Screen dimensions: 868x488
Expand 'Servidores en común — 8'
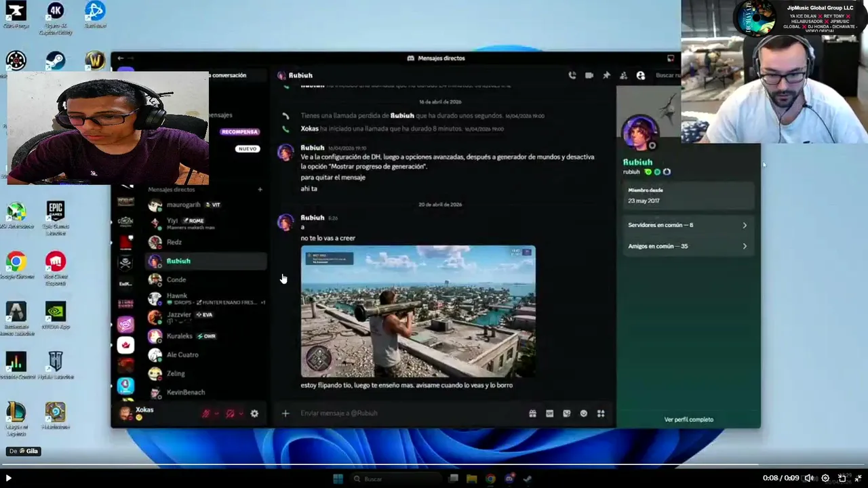[x=688, y=225]
